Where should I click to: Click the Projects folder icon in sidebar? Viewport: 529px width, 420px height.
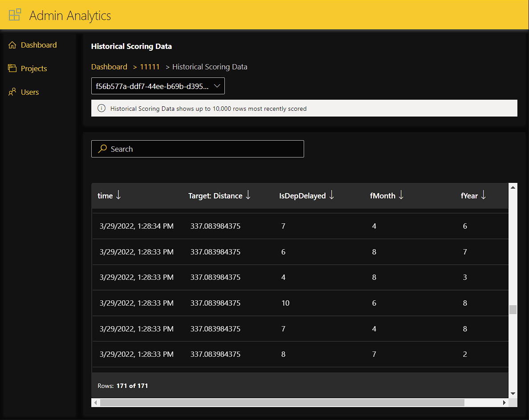12,68
